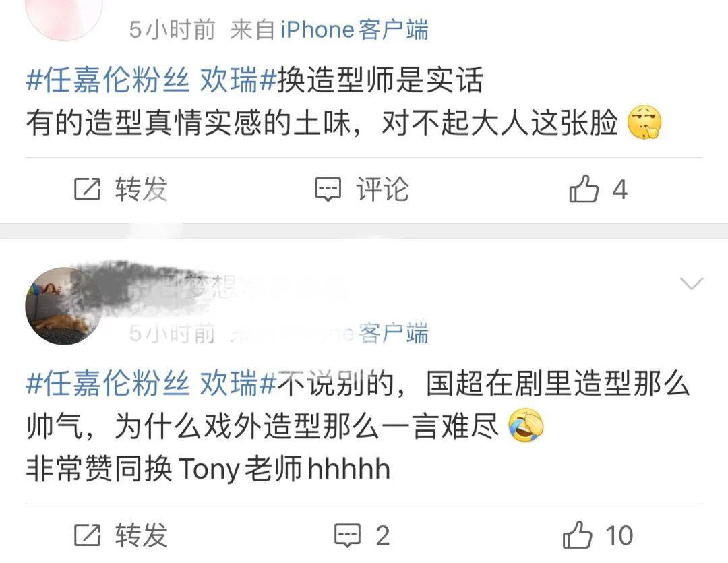Tap the comment bubble icon on first post
This screenshot has height=563, width=728.
pyautogui.click(x=328, y=189)
